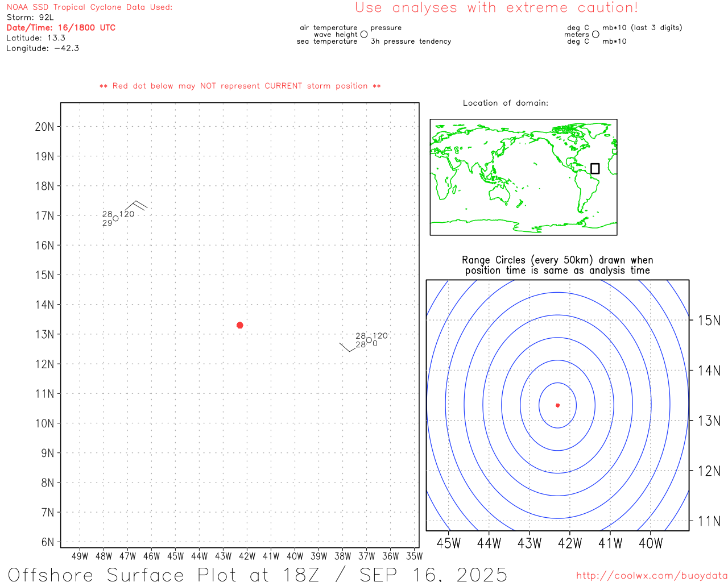The height and width of the screenshot is (582, 728).
Task: Click 'NOAA SSD Tropical Cyclone Data Used' heading
Action: [89, 7]
